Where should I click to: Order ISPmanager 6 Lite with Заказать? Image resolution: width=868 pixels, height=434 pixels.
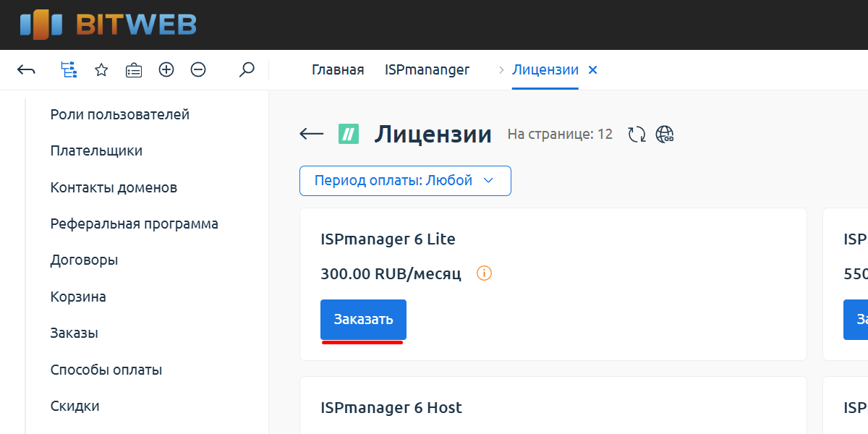pos(363,319)
